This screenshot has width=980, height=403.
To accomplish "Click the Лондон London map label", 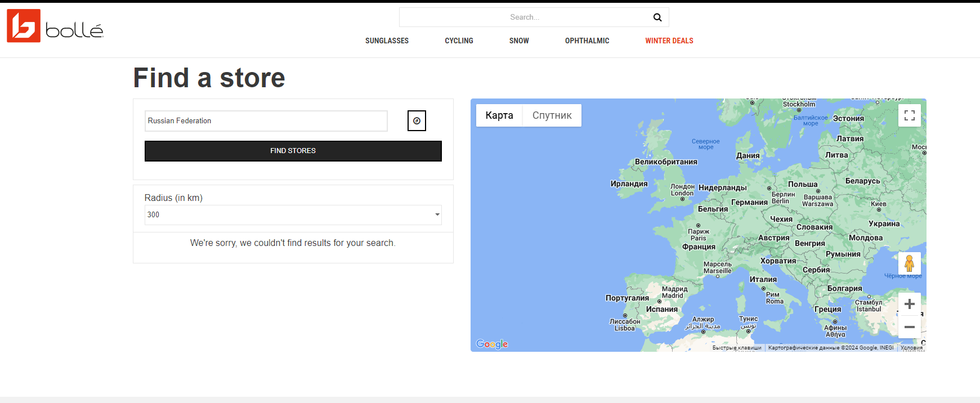I will (682, 190).
